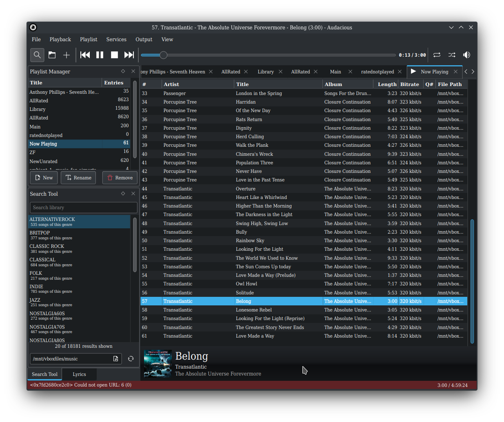This screenshot has width=504, height=422.
Task: Click the Remove playlist button
Action: 120,178
